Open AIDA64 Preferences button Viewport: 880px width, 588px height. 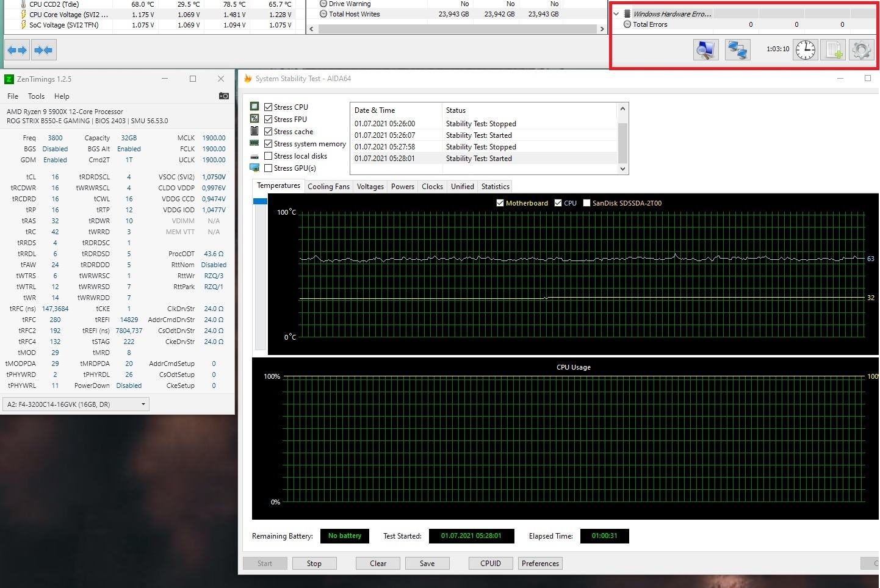[540, 564]
